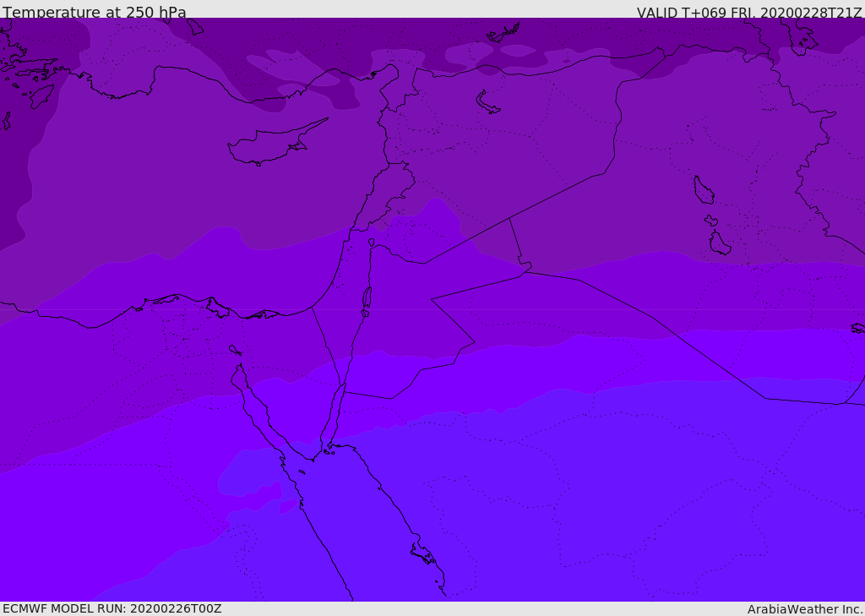
Task: Click the 'Temperature at 250 hPa' title text
Action: coord(95,12)
